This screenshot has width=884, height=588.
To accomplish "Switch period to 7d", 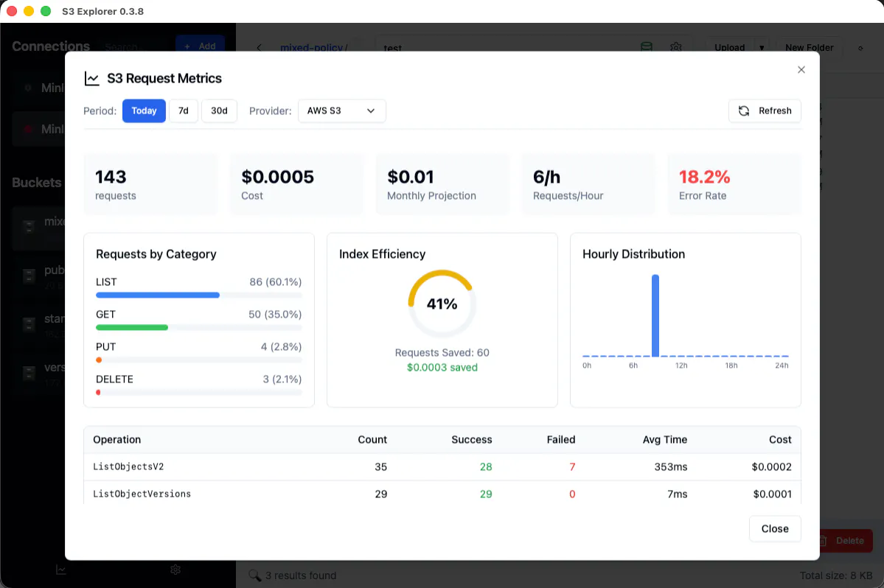I will [x=184, y=111].
